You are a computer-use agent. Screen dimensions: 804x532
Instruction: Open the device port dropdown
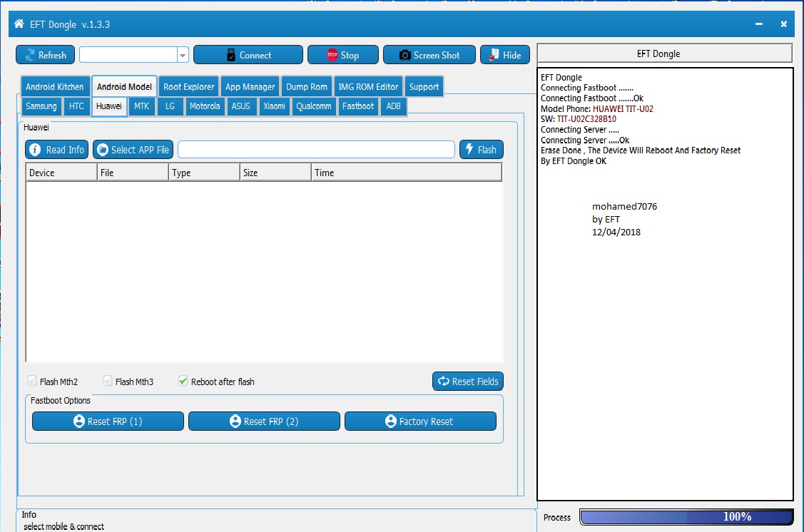[x=183, y=55]
